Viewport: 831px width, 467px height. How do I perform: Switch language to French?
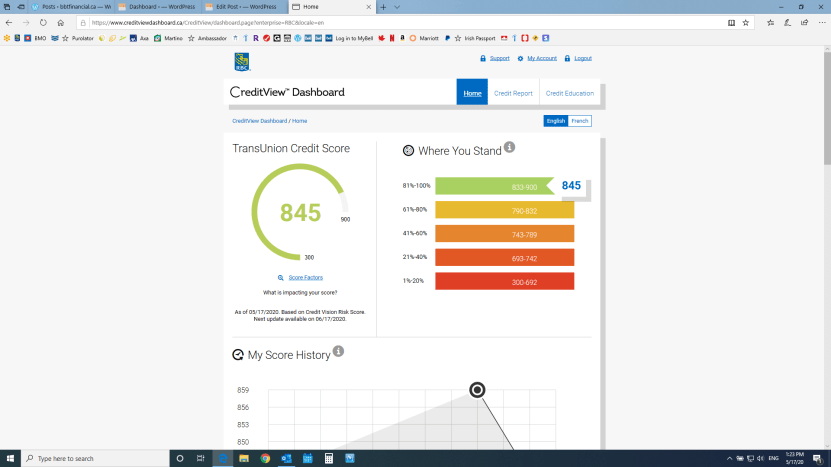click(x=580, y=121)
